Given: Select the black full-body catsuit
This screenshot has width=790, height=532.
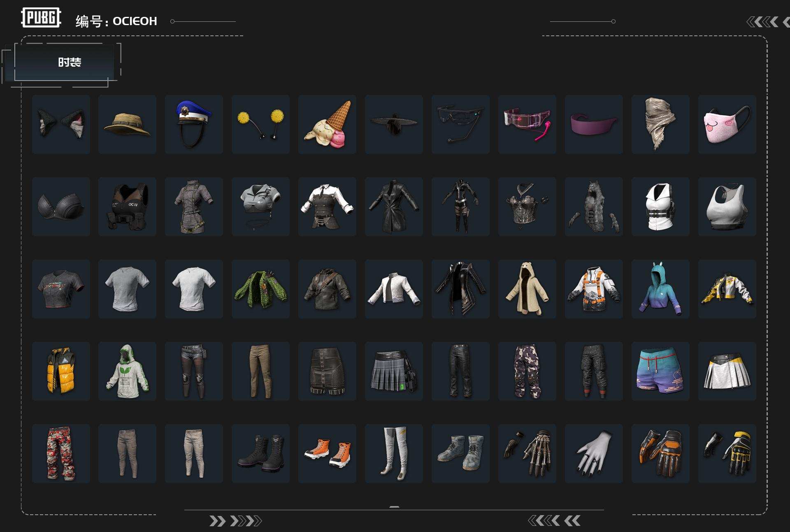Looking at the screenshot, I should [x=460, y=207].
